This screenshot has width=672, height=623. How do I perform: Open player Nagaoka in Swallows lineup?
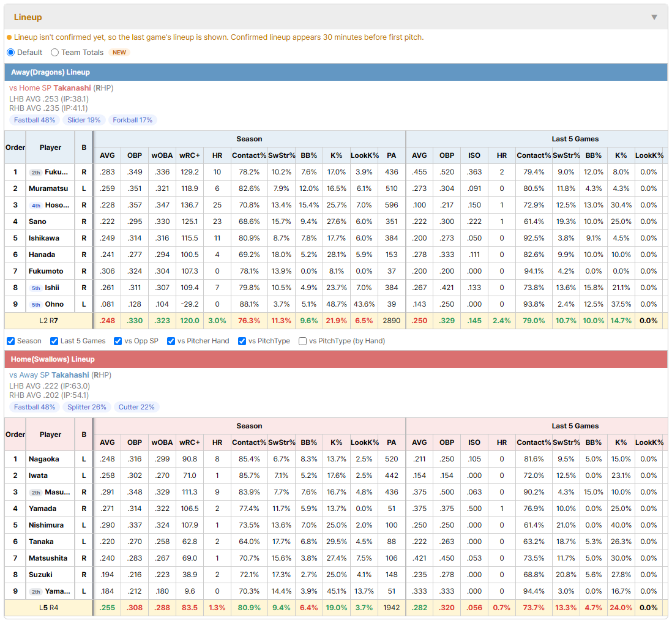43,459
